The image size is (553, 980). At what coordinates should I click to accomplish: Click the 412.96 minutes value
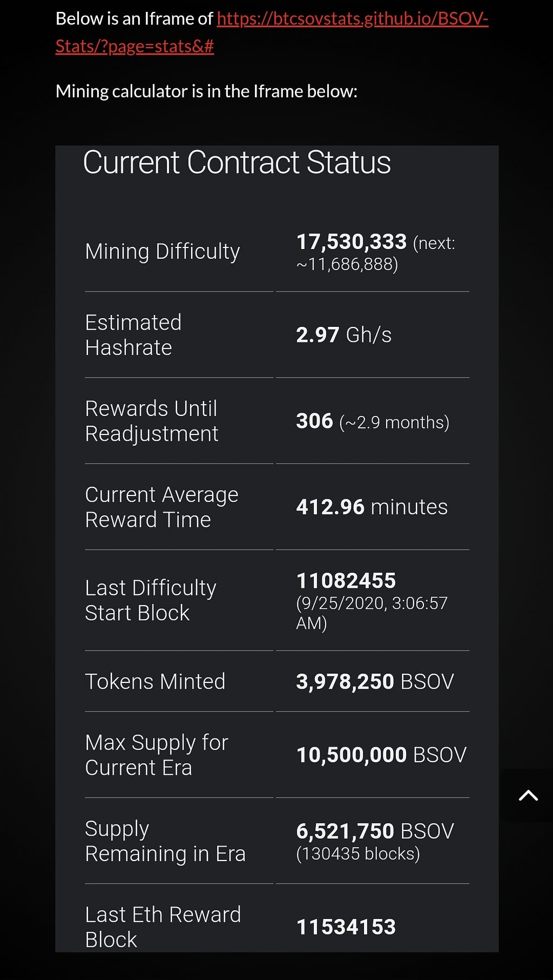click(372, 507)
